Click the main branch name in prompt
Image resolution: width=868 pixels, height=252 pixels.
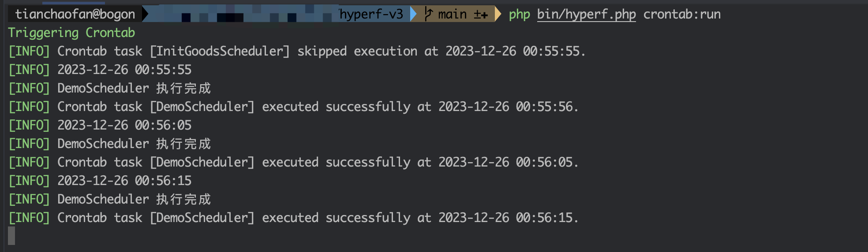pyautogui.click(x=452, y=14)
